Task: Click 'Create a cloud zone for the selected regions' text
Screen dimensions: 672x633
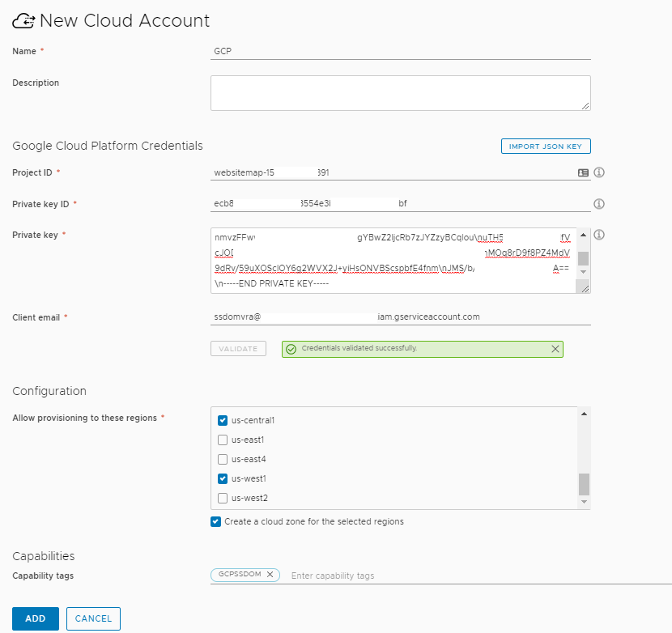Action: coord(314,521)
